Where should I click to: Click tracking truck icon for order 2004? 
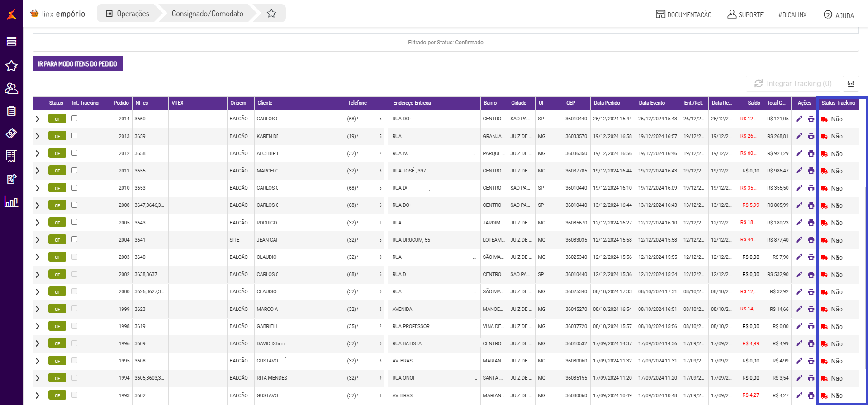825,240
